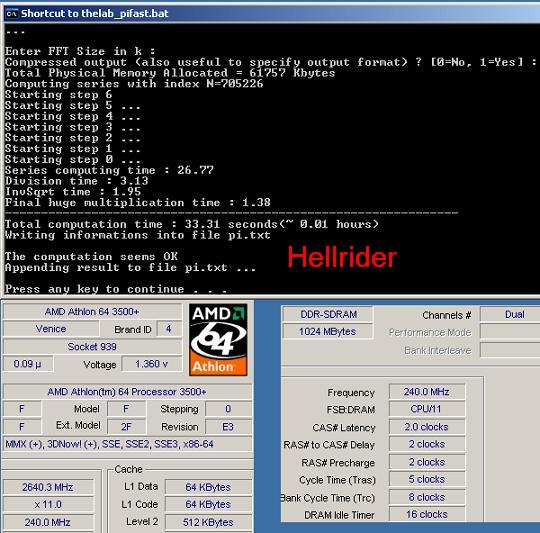Click the console window icon in title bar
This screenshot has width=540, height=533.
[12, 14]
